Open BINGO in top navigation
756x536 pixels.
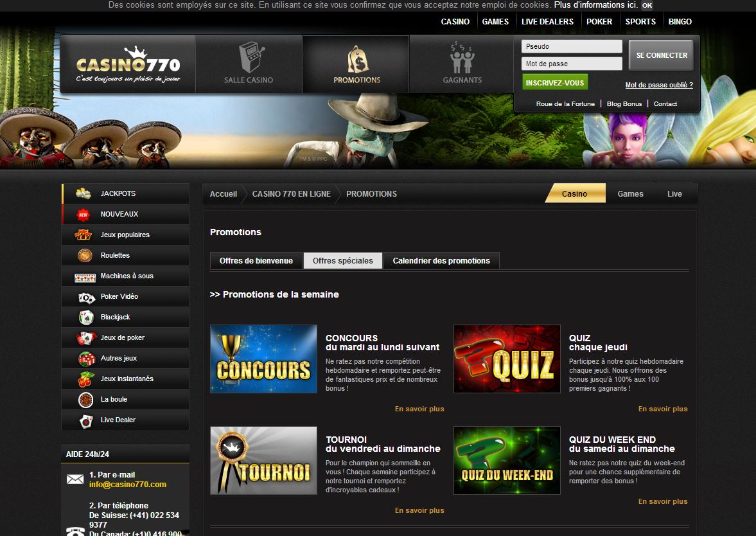(680, 22)
